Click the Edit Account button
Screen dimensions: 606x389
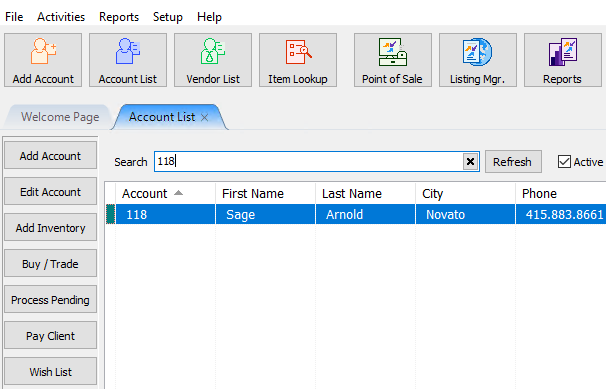coord(50,192)
